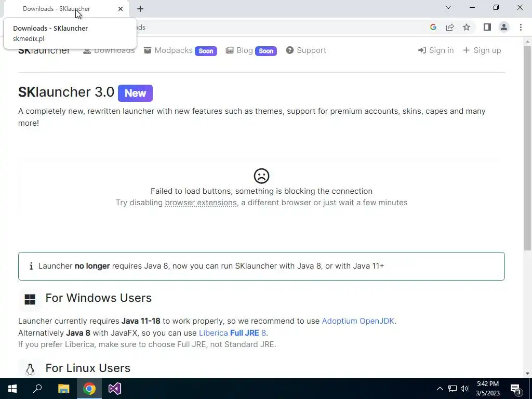Bookmark this page with the star icon
This screenshot has height=399, width=532.
(467, 27)
